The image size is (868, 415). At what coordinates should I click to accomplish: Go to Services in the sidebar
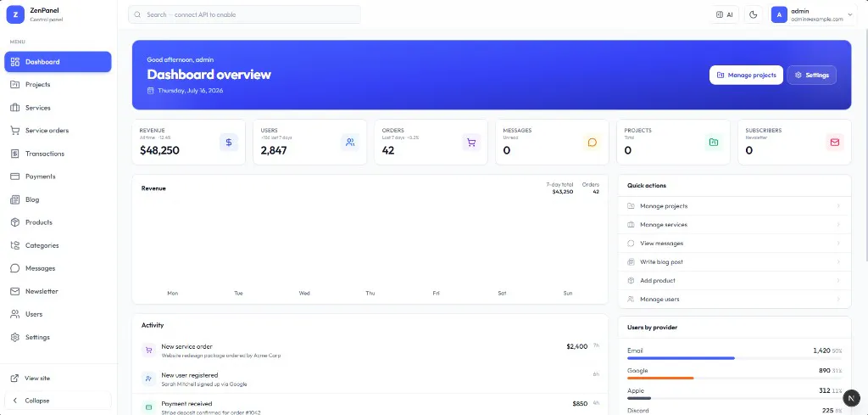point(58,108)
